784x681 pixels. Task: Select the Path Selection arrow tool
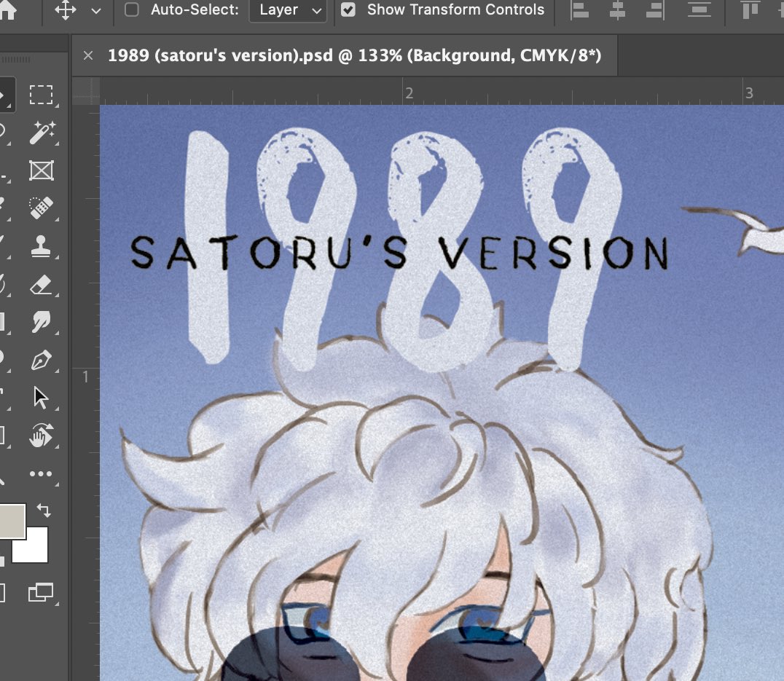tap(41, 398)
